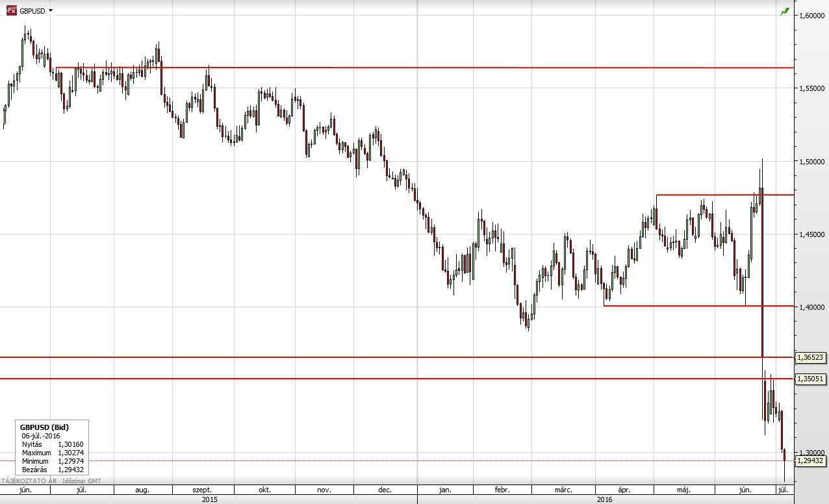This screenshot has width=829, height=504.
Task: Open the GBPUSD symbol dropdown arrow
Action: (51, 11)
